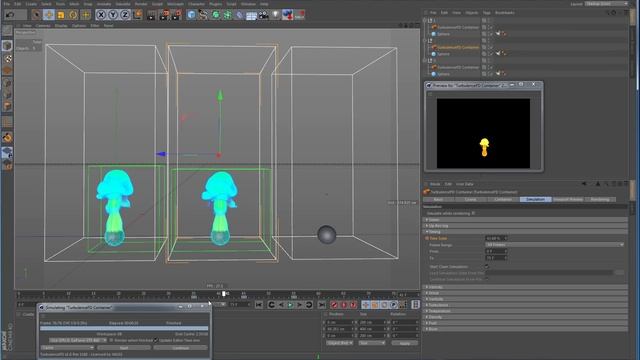Open the Object (Rel) coordinate dropdown

pos(340,343)
